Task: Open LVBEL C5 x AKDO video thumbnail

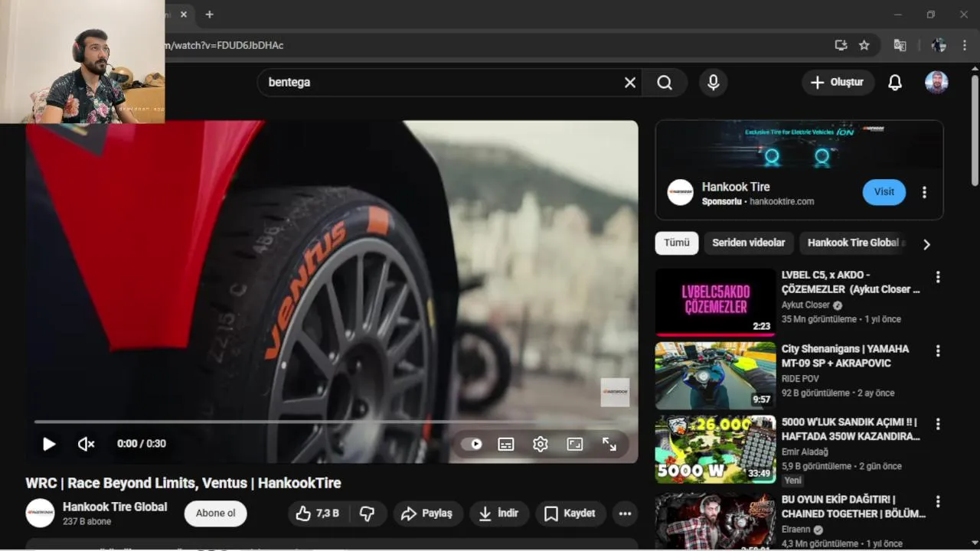Action: tap(715, 302)
